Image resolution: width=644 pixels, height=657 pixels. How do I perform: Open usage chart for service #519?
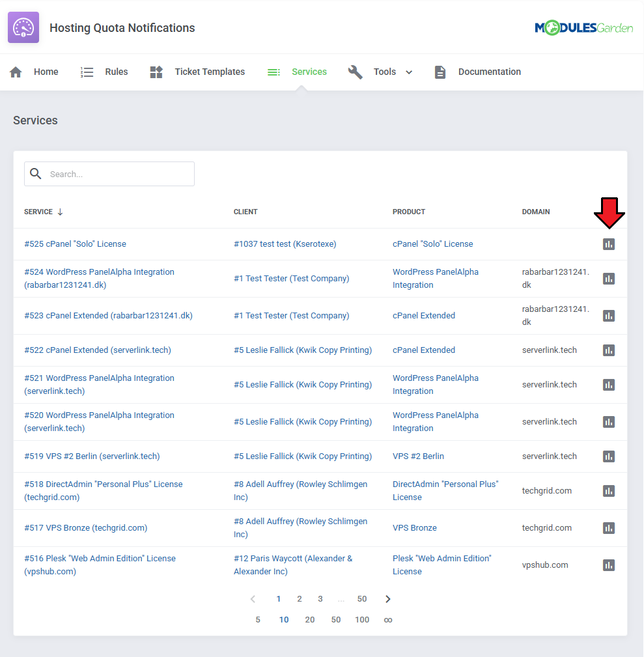609,456
